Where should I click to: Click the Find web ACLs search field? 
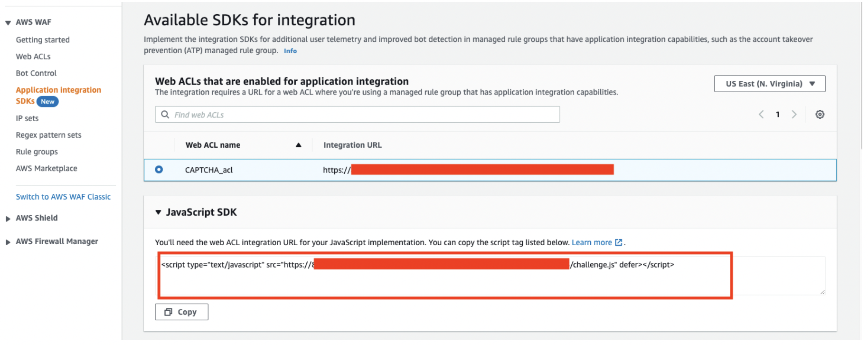point(357,115)
